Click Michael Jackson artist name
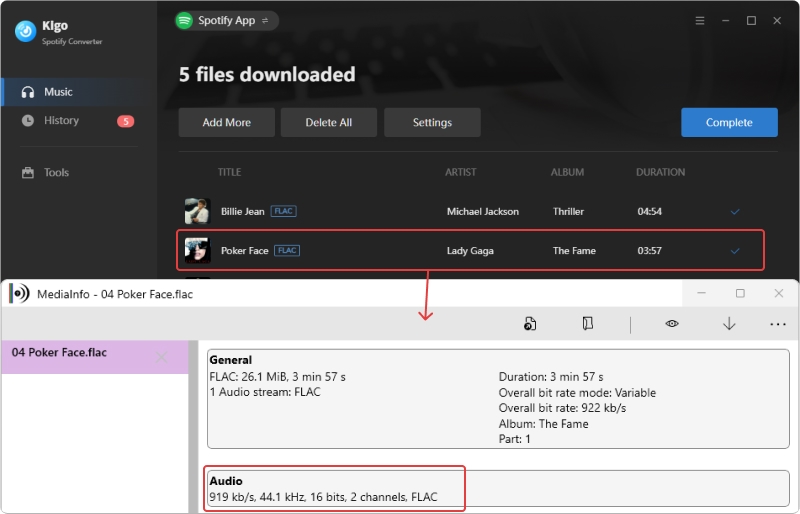This screenshot has height=514, width=800. pos(483,211)
